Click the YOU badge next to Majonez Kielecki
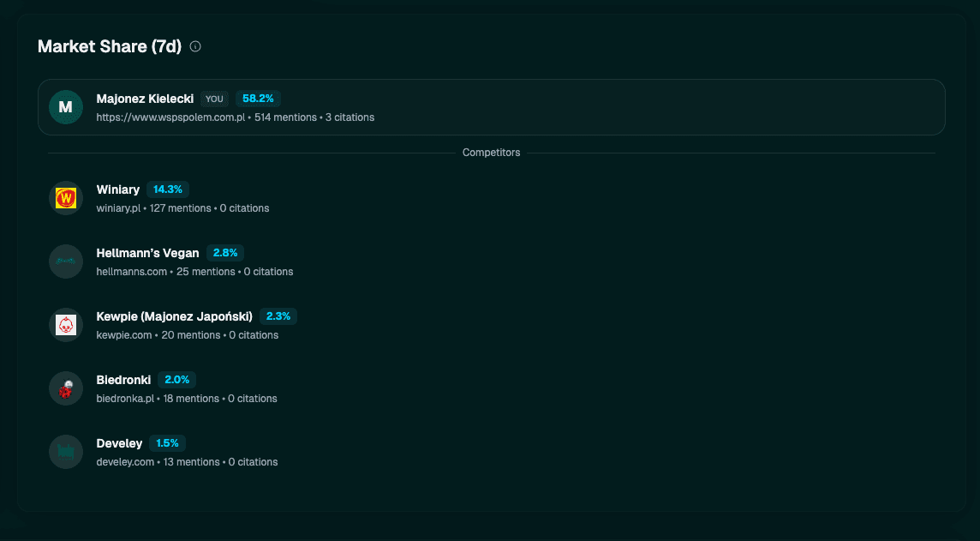 [214, 99]
